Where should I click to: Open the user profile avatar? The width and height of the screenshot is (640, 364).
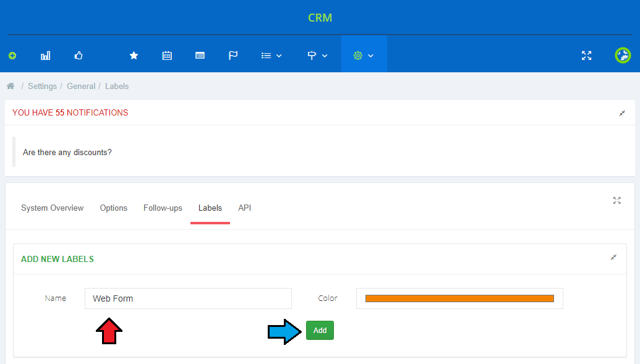click(x=623, y=56)
